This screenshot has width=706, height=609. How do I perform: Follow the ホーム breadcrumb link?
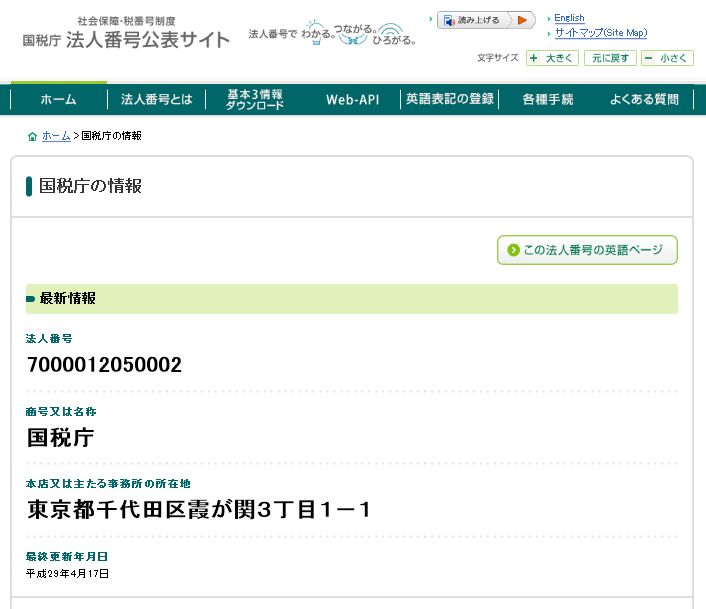pos(56,136)
